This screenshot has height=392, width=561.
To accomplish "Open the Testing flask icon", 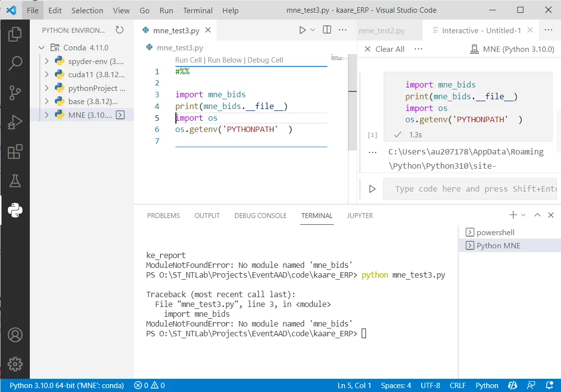I will click(x=15, y=181).
